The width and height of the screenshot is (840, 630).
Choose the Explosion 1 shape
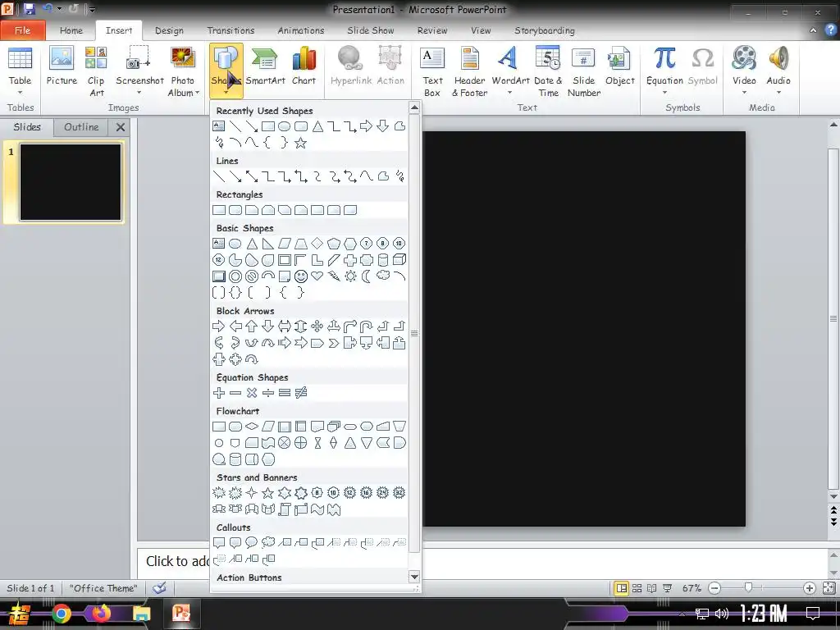[218, 493]
